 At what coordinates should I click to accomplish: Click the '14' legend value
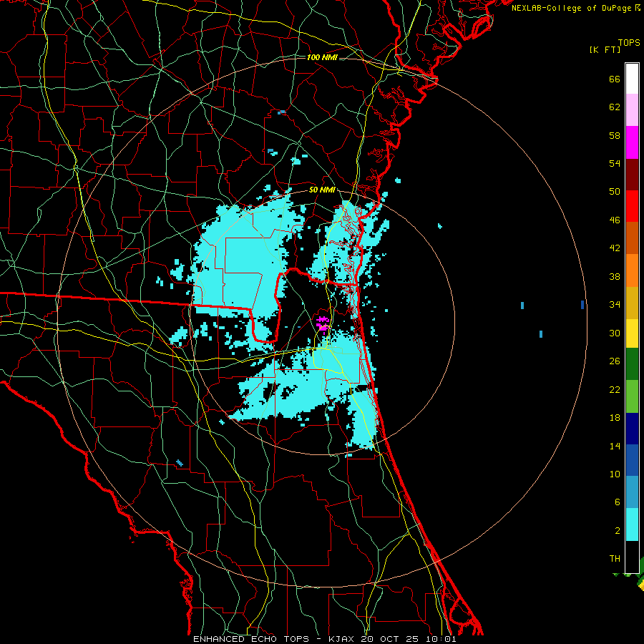tap(615, 446)
